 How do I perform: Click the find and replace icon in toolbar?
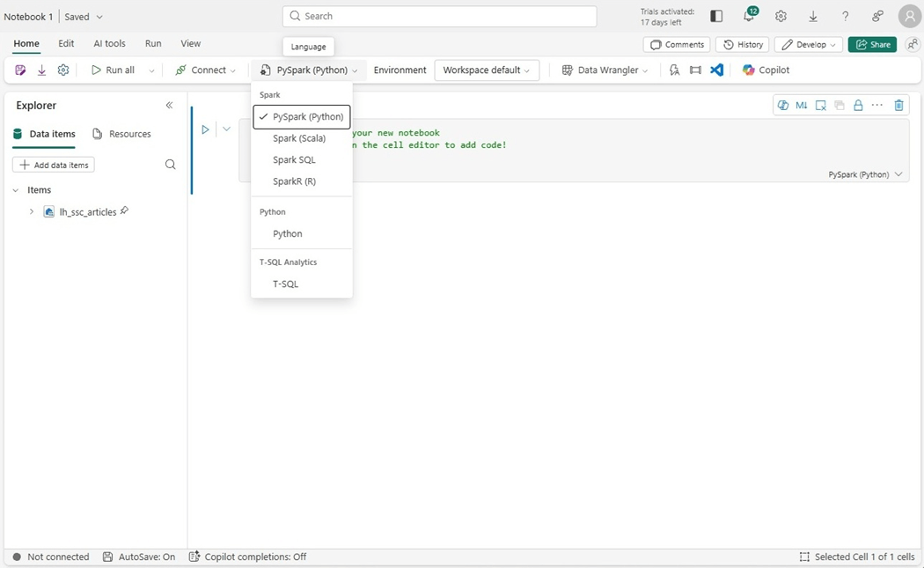[x=674, y=70]
